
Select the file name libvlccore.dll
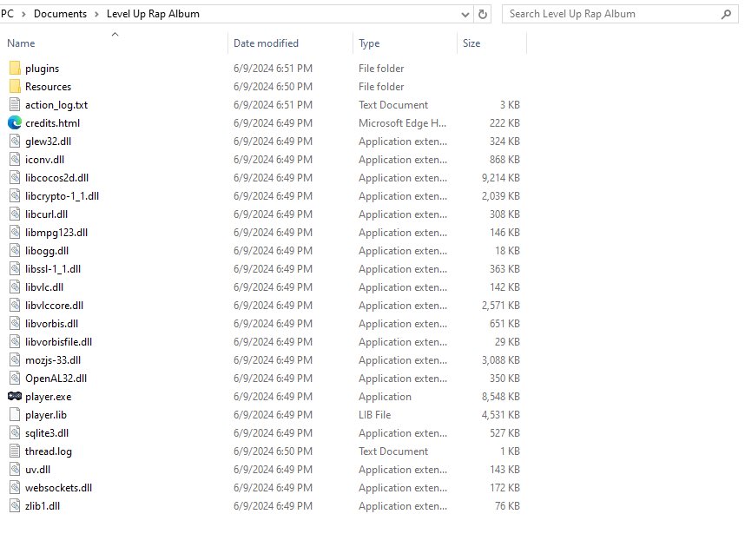pos(54,306)
